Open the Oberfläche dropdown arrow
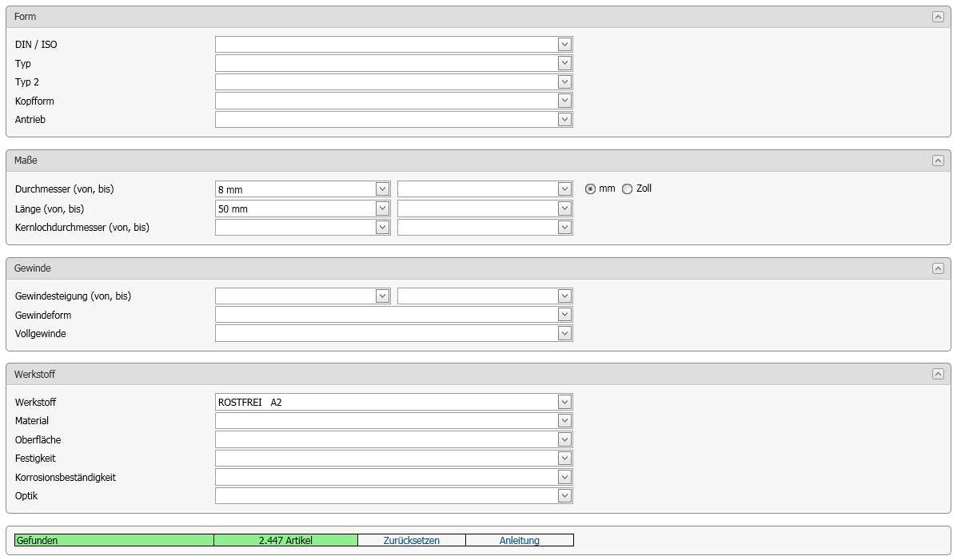This screenshot has height=560, width=957. (564, 439)
